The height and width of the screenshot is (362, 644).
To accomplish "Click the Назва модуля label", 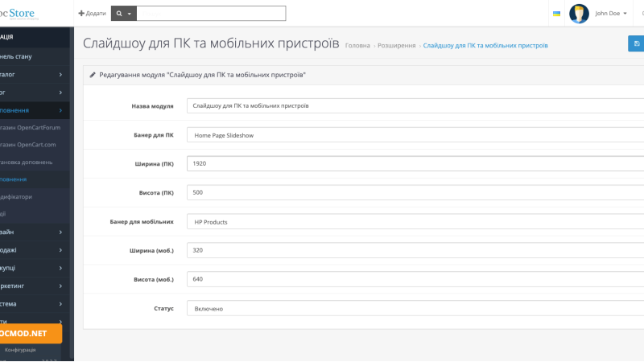I will coord(152,106).
